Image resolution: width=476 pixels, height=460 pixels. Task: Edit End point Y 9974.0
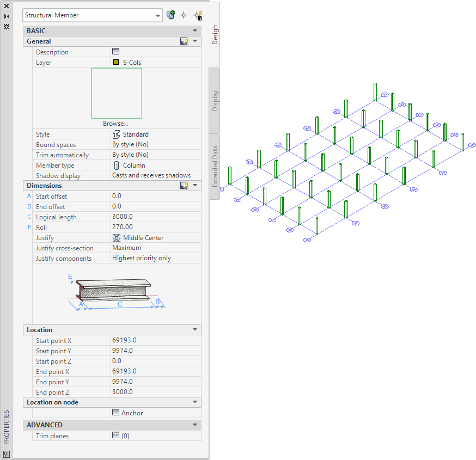coord(156,382)
